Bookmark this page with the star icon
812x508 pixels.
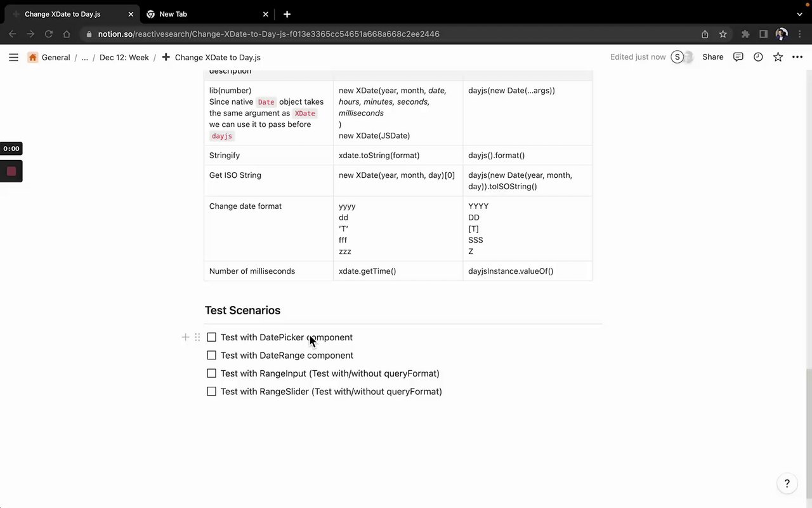click(x=723, y=34)
